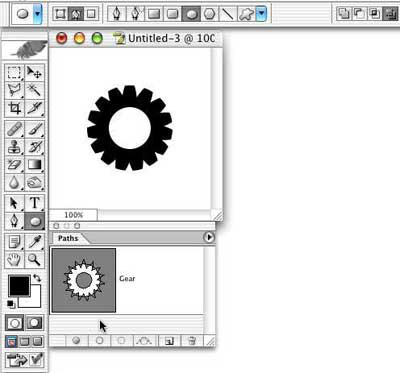Choose Subtract from path area option
Viewport: 400px width, 373px height.
pyautogui.click(x=358, y=14)
